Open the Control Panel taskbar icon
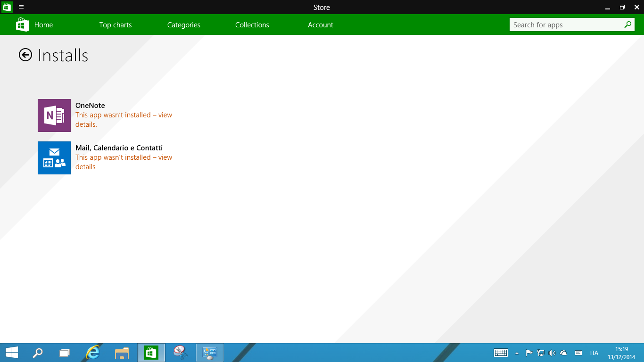Viewport: 644px width, 362px height. [x=210, y=353]
